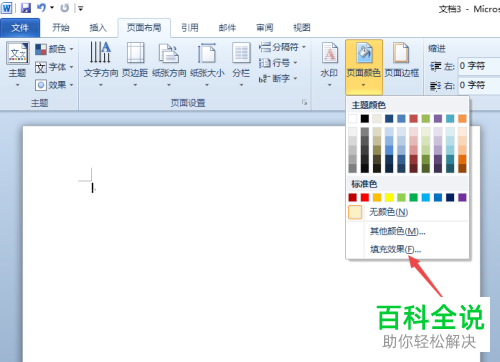Click the Redo icon in quick access toolbar
The width and height of the screenshot is (500, 362).
(x=65, y=8)
